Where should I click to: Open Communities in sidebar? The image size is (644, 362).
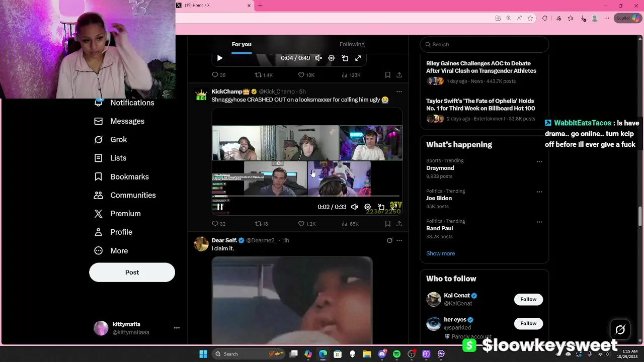coord(125,195)
